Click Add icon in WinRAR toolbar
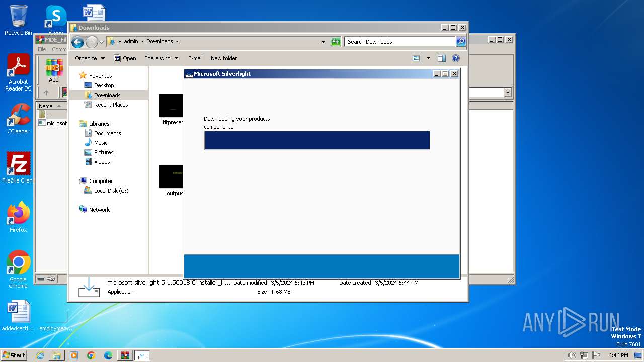This screenshot has height=362, width=644. (54, 70)
